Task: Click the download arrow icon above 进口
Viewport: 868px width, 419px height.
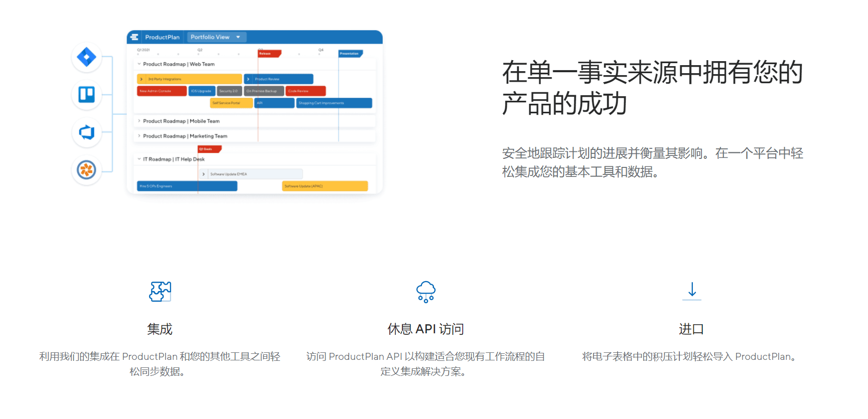Action: coord(692,291)
